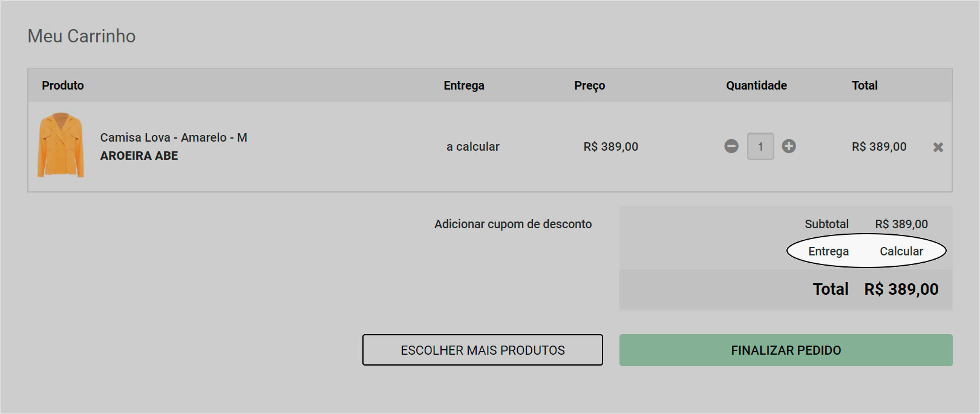Click the Produto column header

pyautogui.click(x=63, y=85)
